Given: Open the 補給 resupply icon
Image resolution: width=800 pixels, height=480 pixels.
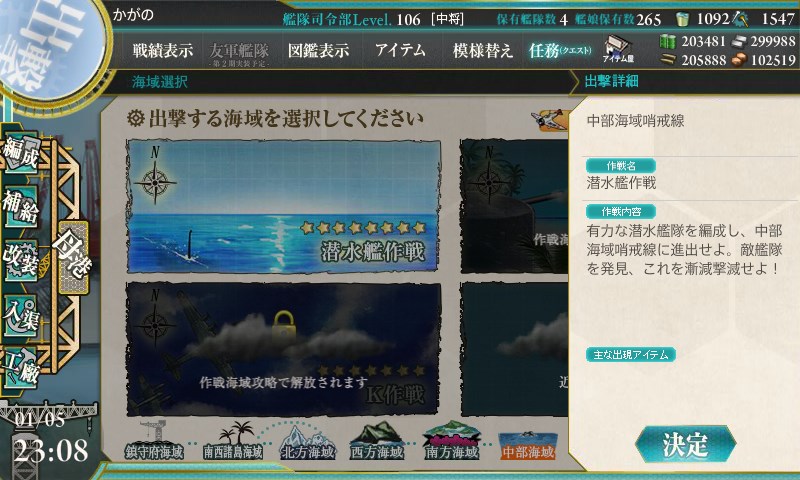Looking at the screenshot, I should pos(21,207).
